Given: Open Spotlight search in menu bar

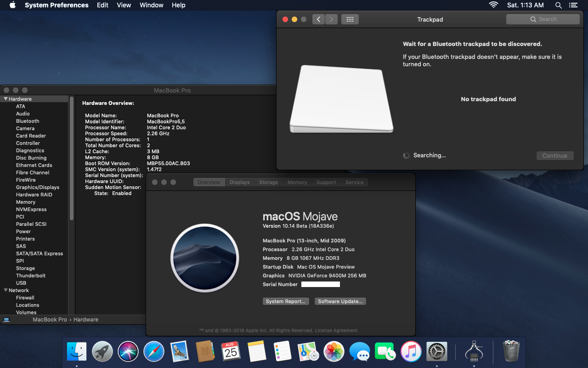Looking at the screenshot, I should pos(559,5).
